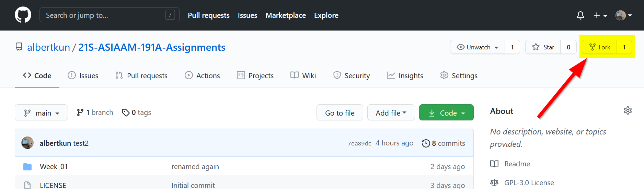This screenshot has height=189, width=644.
Task: Open the Add file dropdown
Action: (x=391, y=113)
